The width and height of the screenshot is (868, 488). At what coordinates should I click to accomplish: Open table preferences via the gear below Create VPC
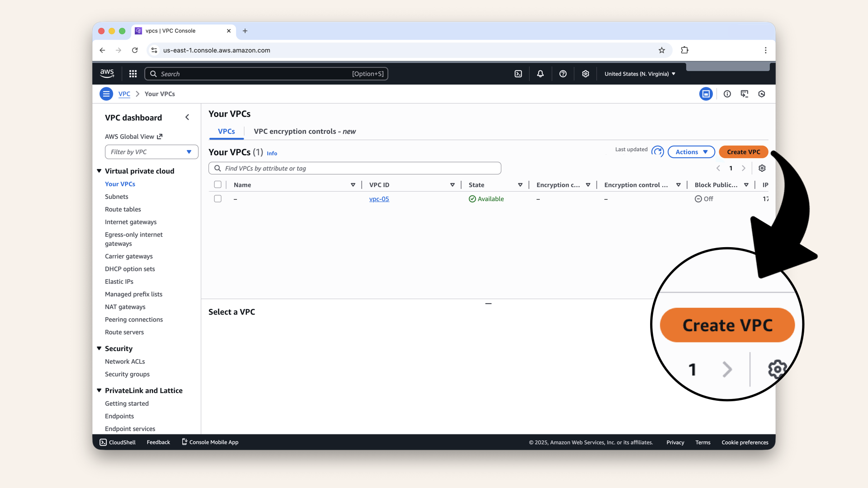(x=762, y=168)
